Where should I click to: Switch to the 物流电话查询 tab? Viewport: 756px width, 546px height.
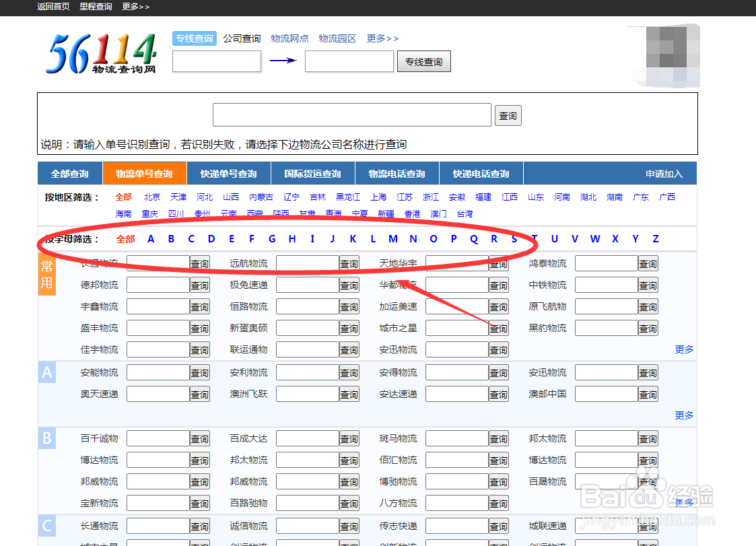point(397,174)
